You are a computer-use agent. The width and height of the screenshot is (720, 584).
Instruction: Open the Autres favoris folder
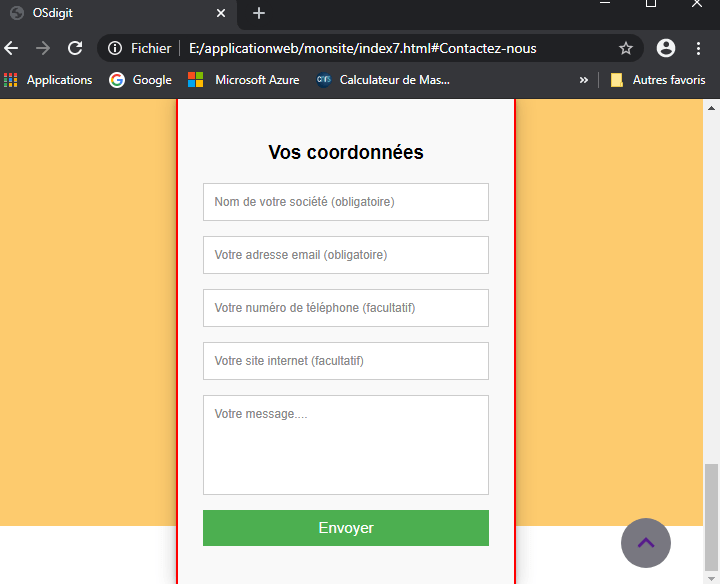(x=658, y=80)
